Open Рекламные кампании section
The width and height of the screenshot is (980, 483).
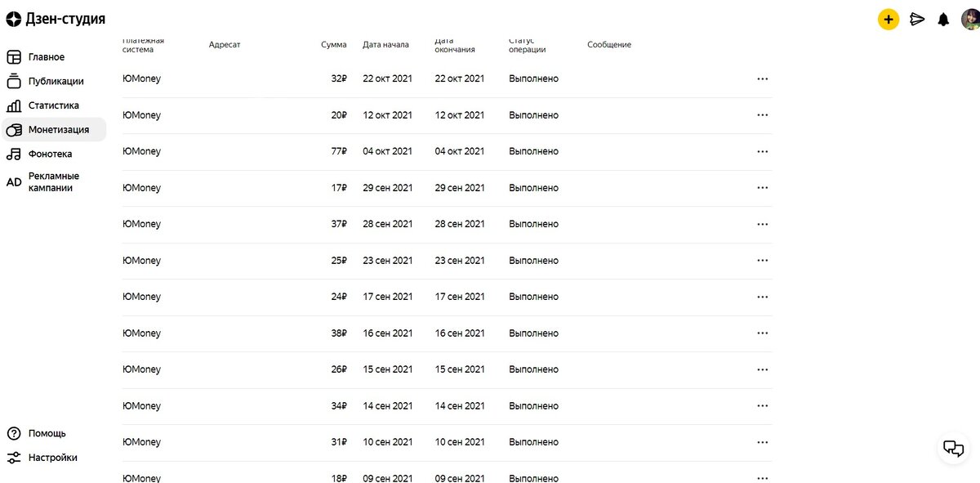tap(53, 182)
